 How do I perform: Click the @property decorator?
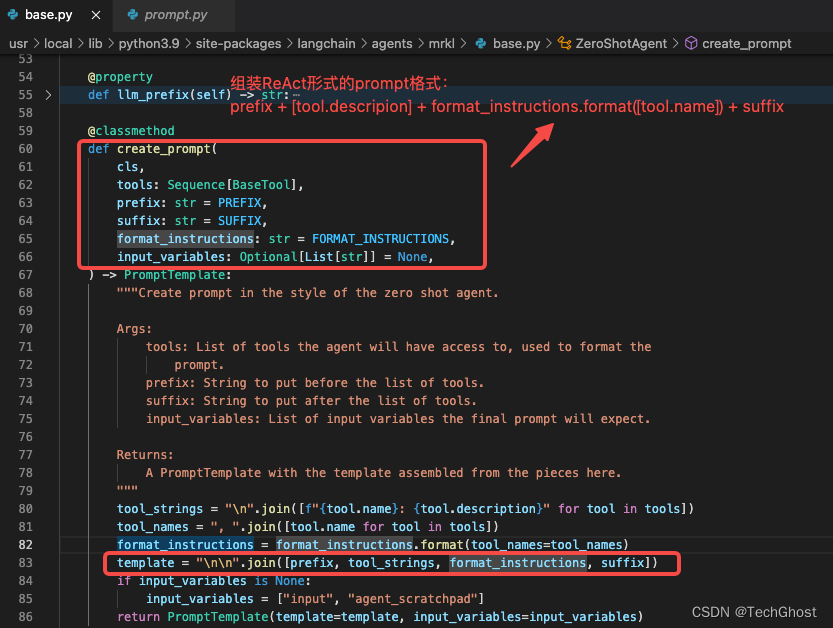120,77
